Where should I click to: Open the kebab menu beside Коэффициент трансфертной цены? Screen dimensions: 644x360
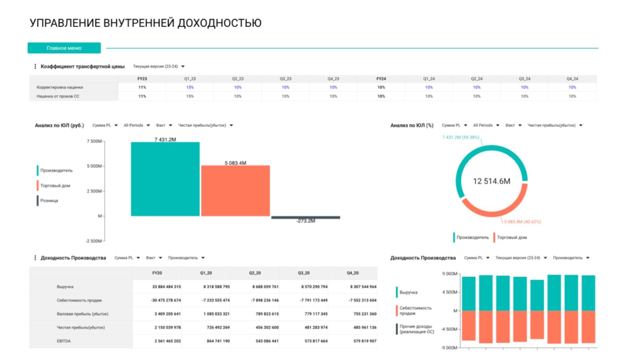35,66
